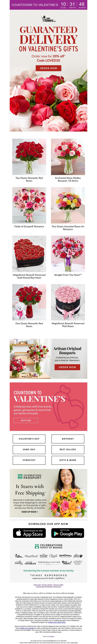
Task: Click the red ORDER NOW hero button
Action: click(x=48, y=68)
